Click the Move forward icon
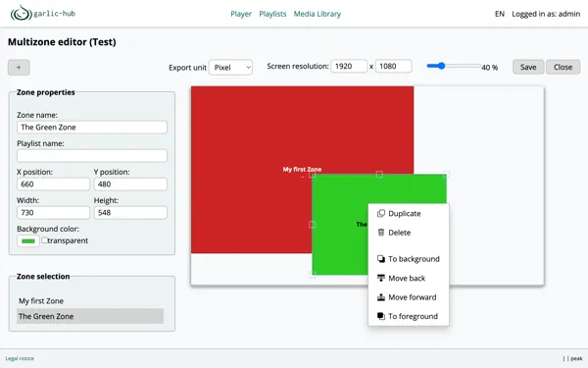The image size is (588, 368). [381, 297]
